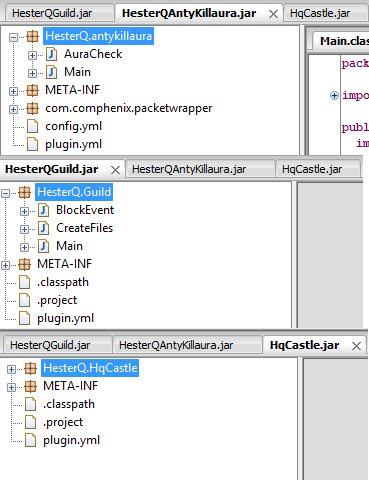
Task: Select config.yml in the tree
Action: pos(73,126)
